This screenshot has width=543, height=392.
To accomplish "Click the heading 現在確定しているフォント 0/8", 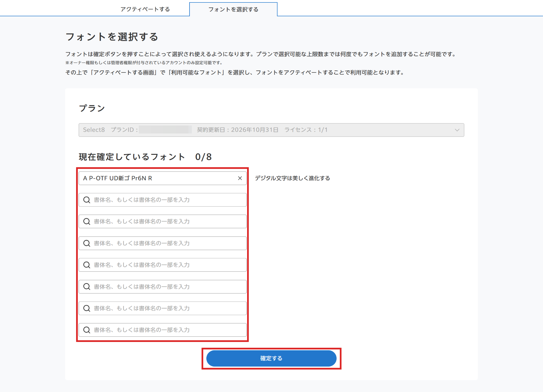I will [145, 157].
